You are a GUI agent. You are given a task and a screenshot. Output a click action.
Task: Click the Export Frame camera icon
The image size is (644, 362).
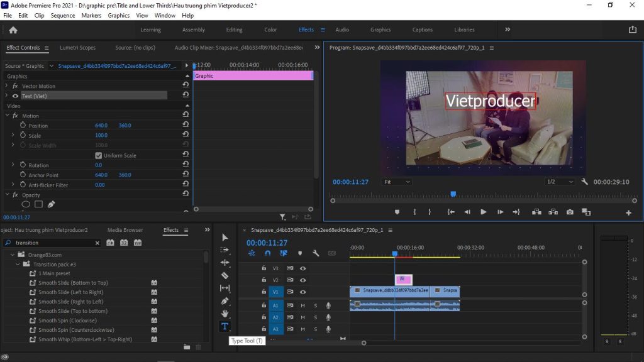[x=569, y=212]
